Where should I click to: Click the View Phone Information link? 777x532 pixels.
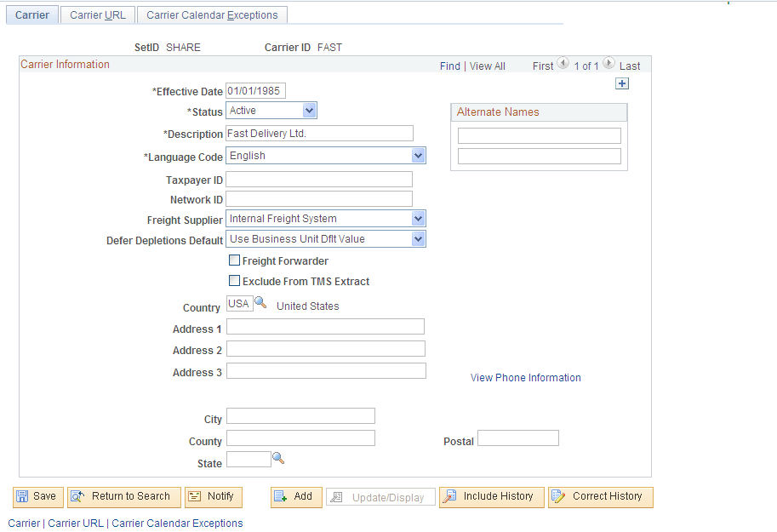point(525,377)
